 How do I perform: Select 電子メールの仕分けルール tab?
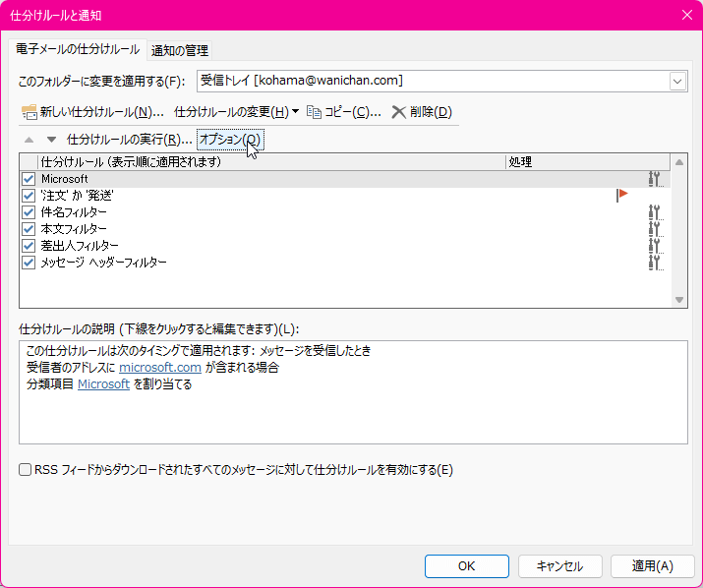point(78,49)
